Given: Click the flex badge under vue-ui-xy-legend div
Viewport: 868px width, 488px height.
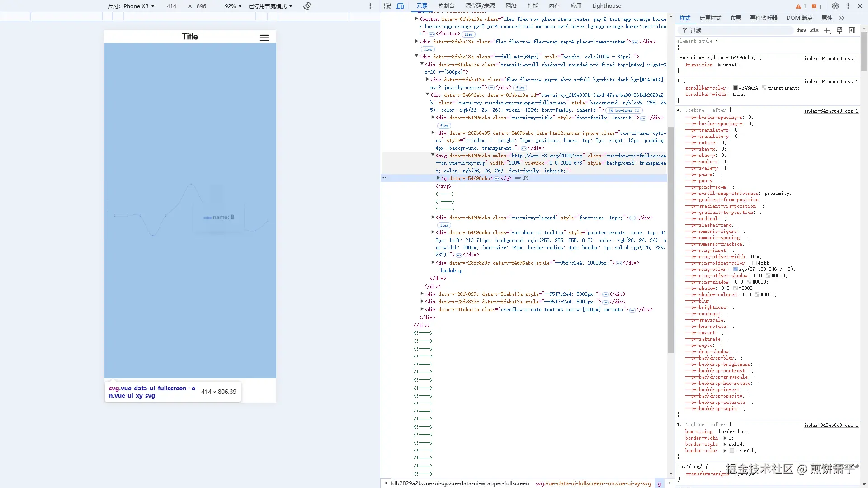Looking at the screenshot, I should point(444,225).
